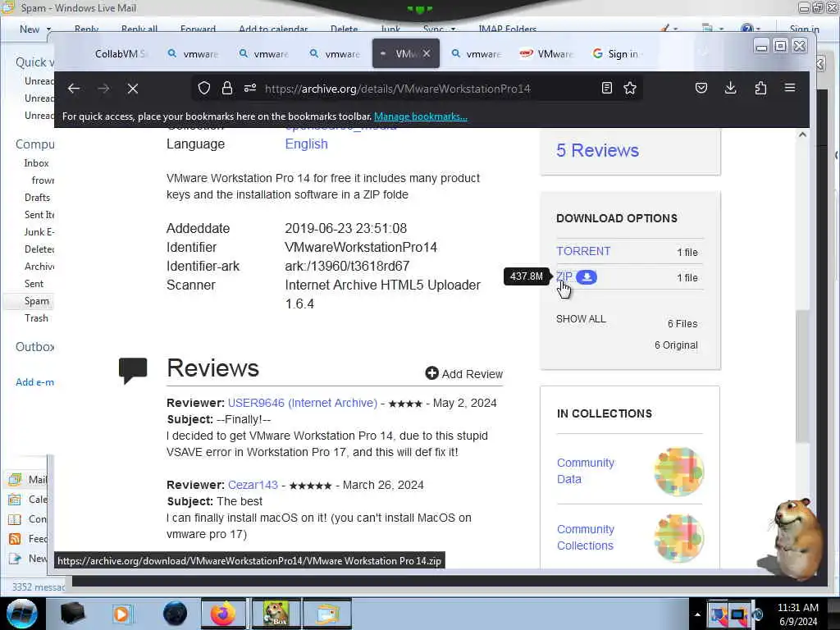
Task: Click the Add Review plus icon
Action: point(431,373)
